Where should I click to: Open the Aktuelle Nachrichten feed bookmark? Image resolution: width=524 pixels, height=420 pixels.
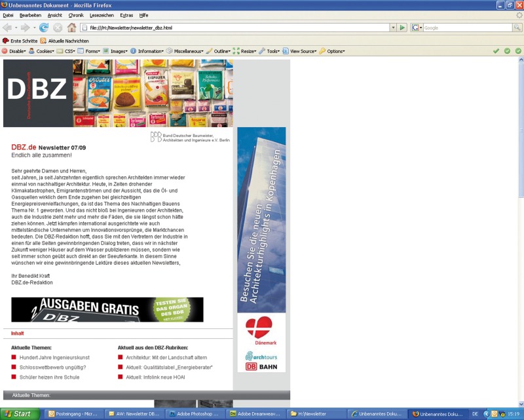(64, 41)
